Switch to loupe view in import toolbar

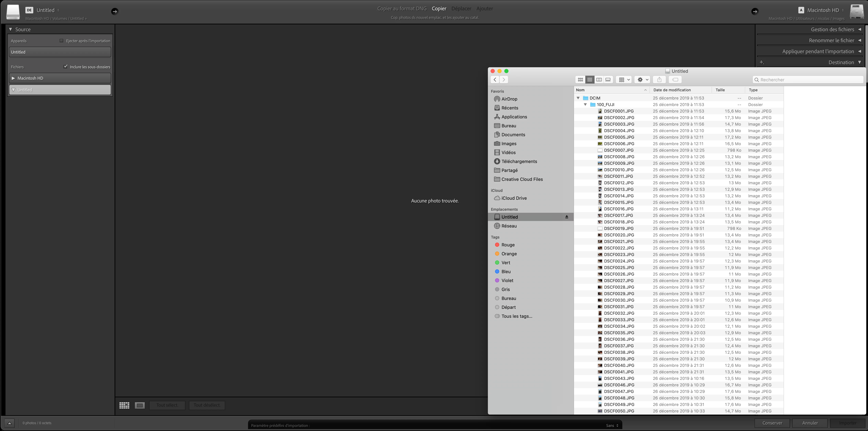tap(140, 405)
